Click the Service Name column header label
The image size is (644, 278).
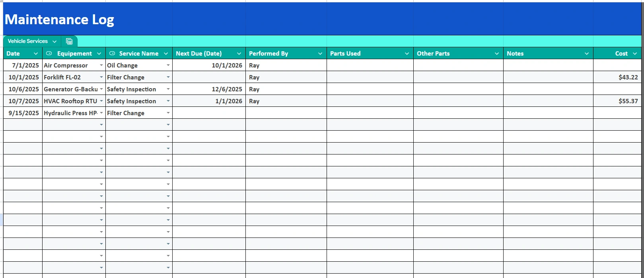[x=139, y=54]
